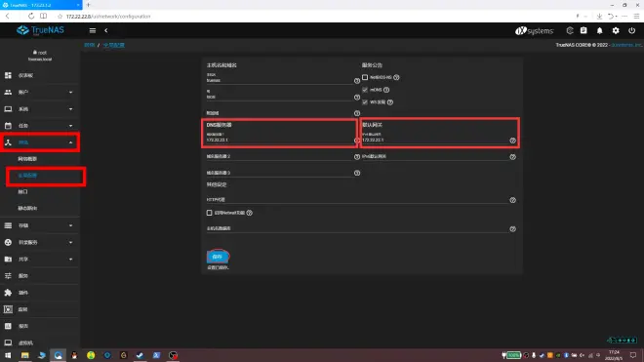Open the Task Manager clipboard icon
644x362 pixels.
584,30
